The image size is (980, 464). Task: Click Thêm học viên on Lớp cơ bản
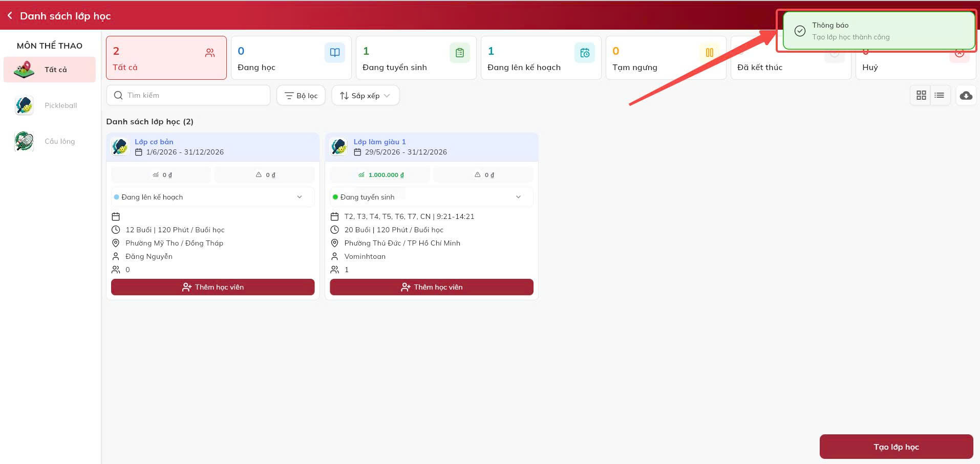(213, 287)
